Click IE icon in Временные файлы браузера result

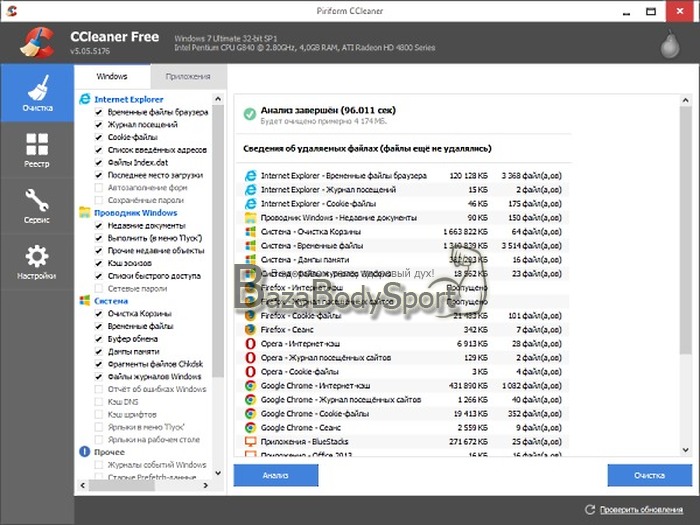click(250, 175)
